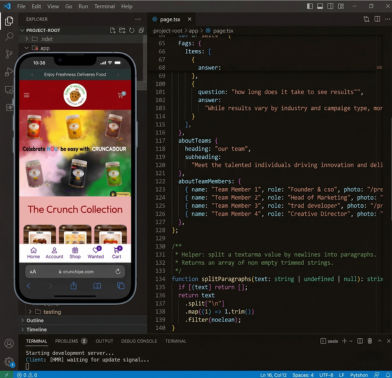Change indentation via Spaces: 4
Image resolution: width=392 pixels, height=378 pixels.
pyautogui.click(x=303, y=375)
